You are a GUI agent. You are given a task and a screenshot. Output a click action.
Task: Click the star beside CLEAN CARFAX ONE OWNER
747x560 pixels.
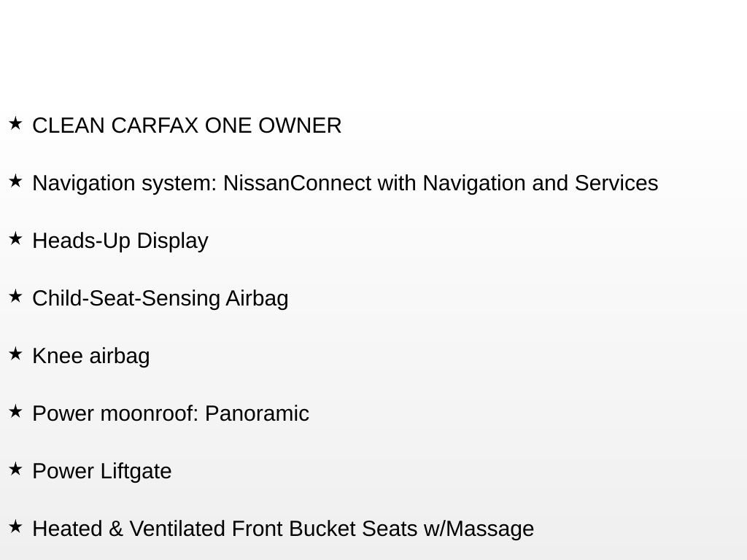click(16, 123)
